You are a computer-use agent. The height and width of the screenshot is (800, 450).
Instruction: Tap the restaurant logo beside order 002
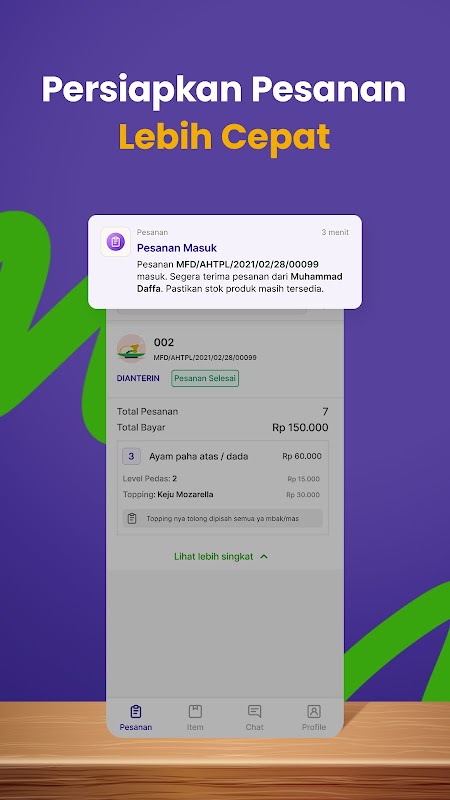pyautogui.click(x=131, y=348)
